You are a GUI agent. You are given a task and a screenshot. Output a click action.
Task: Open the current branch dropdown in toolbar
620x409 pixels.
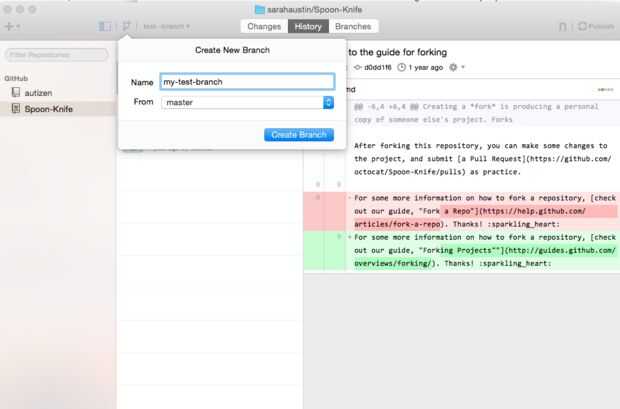pos(166,27)
